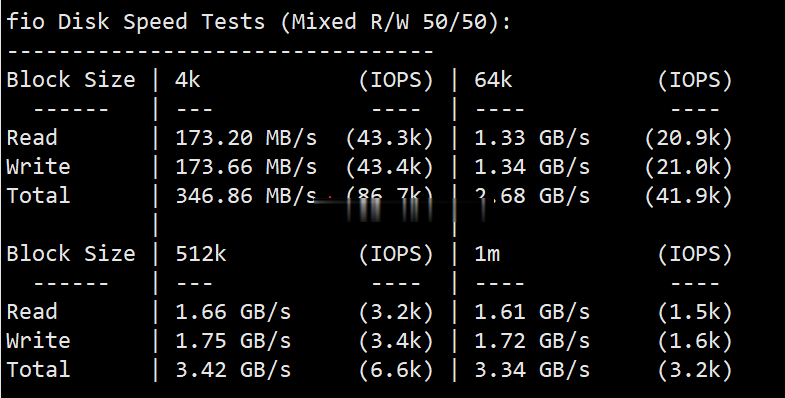Select the 1.75 GB/s write value

(233, 341)
